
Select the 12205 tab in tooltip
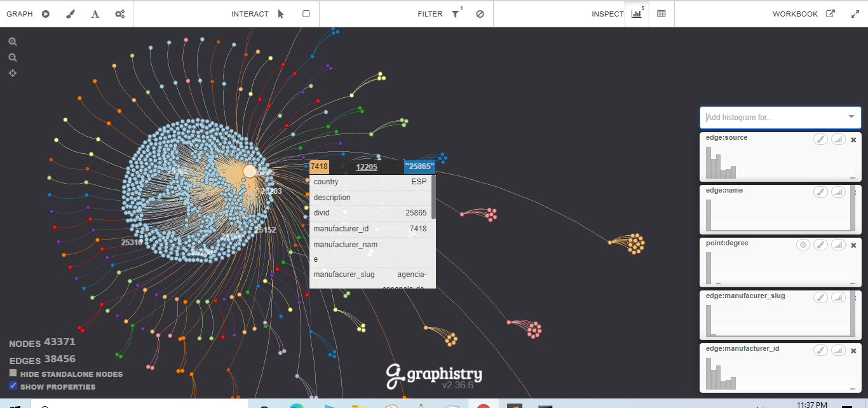pyautogui.click(x=367, y=167)
